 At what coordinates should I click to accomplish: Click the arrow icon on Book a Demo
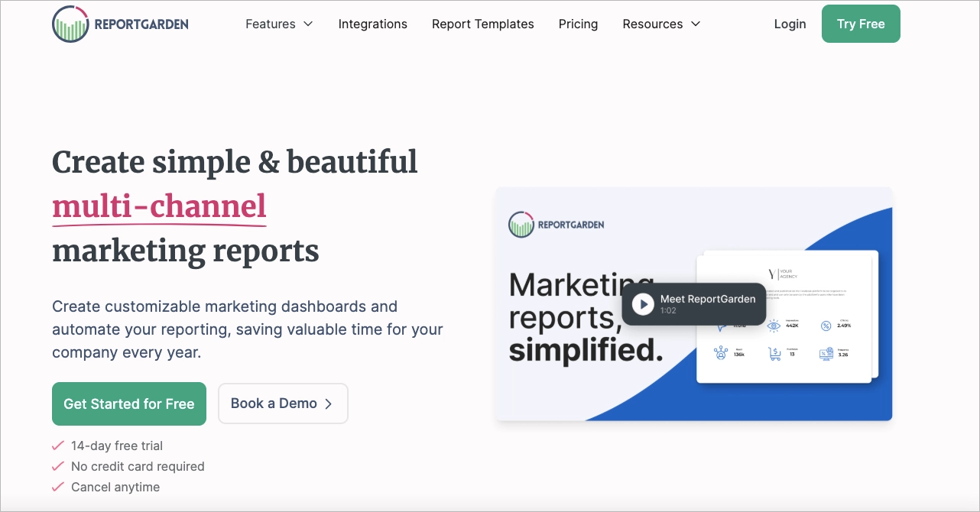tap(329, 403)
